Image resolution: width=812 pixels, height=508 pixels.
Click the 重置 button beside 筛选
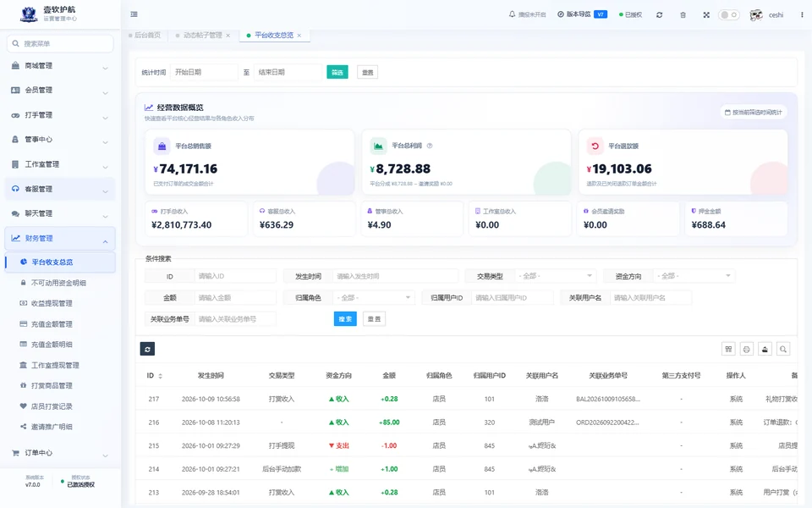368,73
